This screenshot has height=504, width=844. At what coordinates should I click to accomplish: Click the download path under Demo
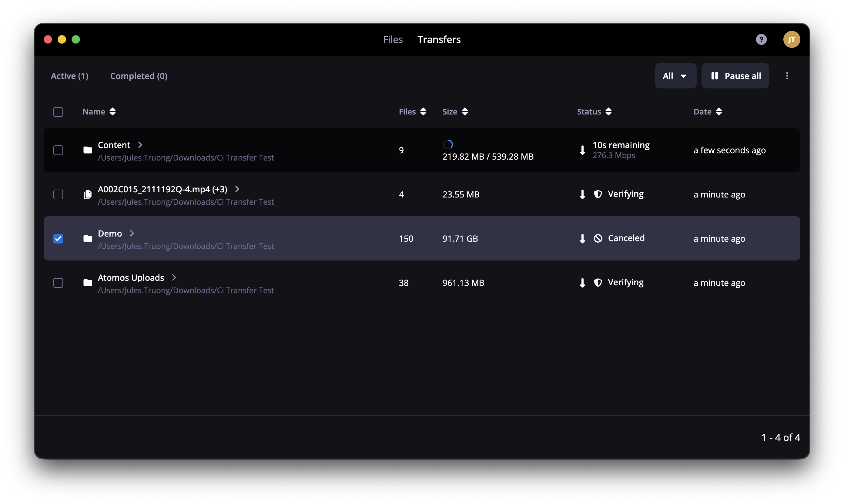click(x=186, y=246)
